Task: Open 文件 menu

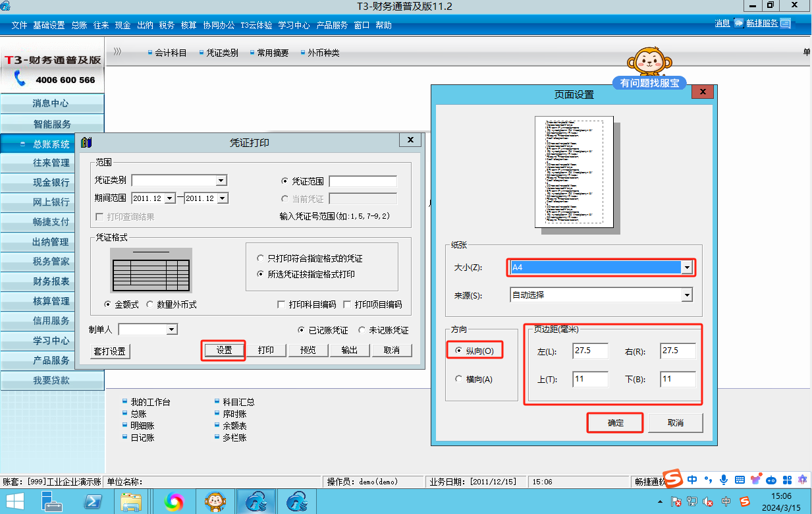Action: [19, 25]
